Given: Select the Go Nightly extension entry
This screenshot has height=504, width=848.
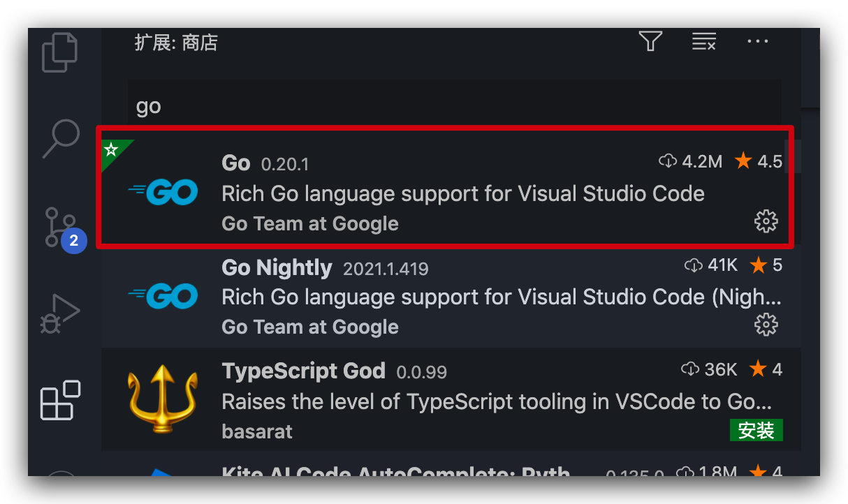Looking at the screenshot, I should pos(445,297).
